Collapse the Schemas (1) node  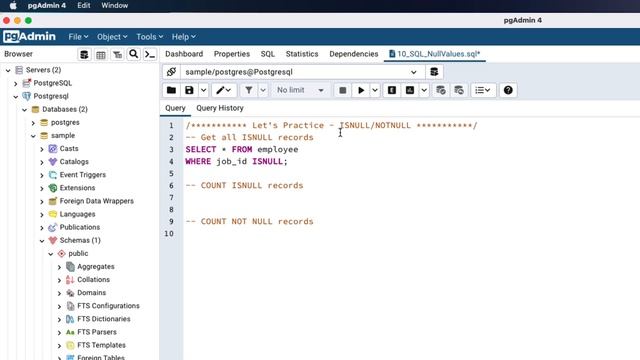pos(42,240)
